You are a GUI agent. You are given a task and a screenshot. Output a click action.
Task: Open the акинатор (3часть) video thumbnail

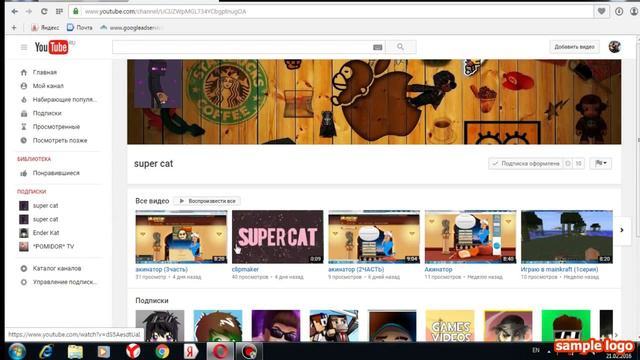click(x=181, y=237)
